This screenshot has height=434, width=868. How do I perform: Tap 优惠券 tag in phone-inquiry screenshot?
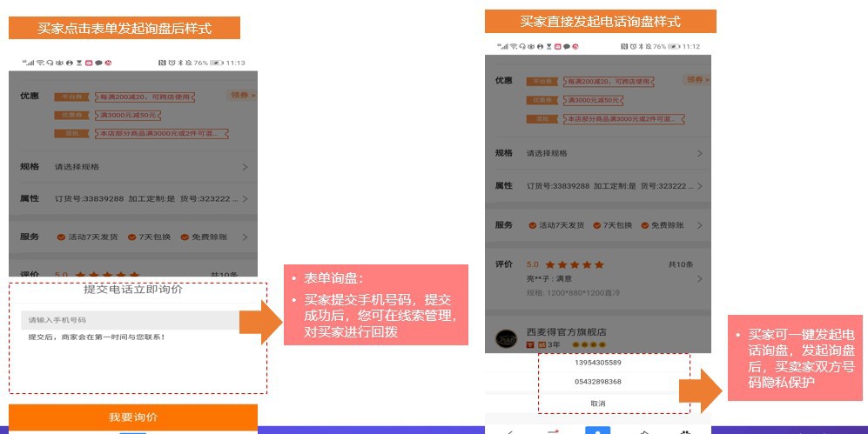click(542, 100)
